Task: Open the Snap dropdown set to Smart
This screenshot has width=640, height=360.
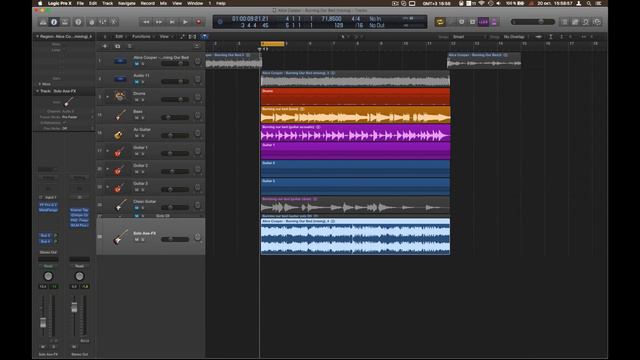Action: coord(469,37)
